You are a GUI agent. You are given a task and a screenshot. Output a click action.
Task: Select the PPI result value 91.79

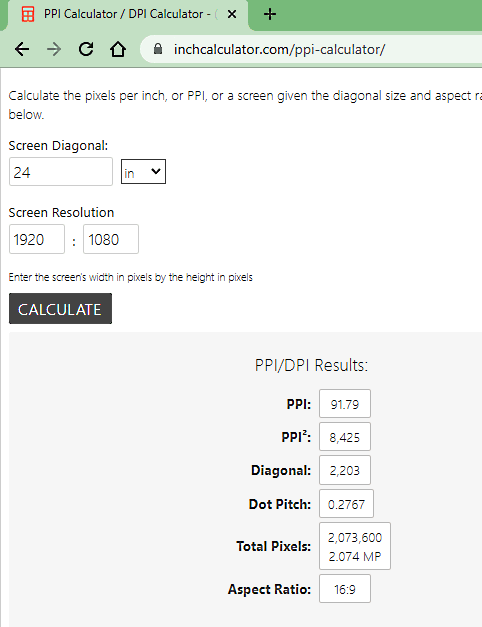pos(345,403)
